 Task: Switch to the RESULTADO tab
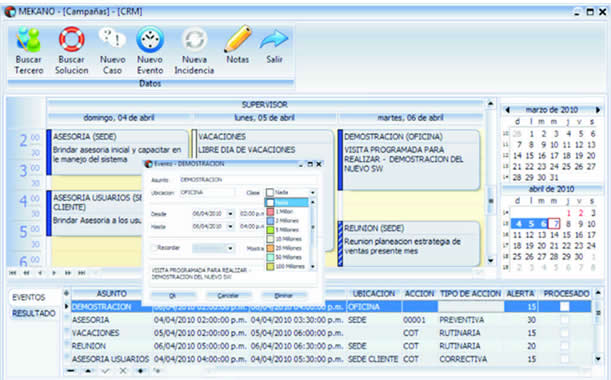pos(34,313)
